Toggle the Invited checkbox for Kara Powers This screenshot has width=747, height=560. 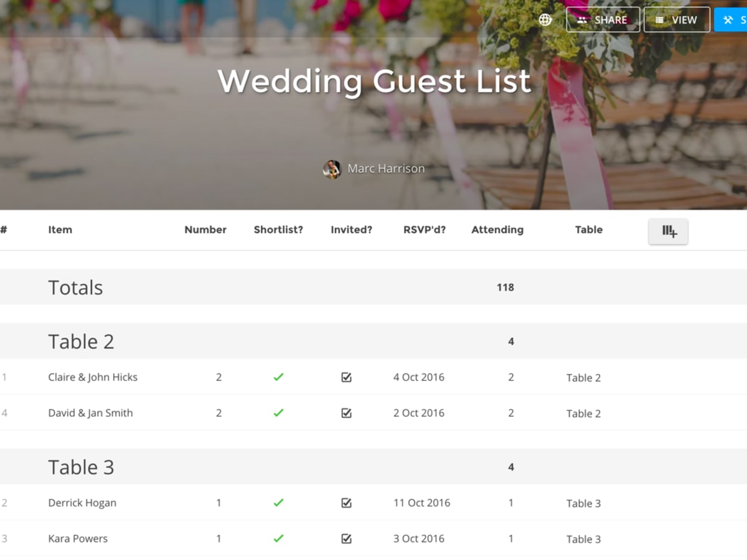(x=346, y=538)
